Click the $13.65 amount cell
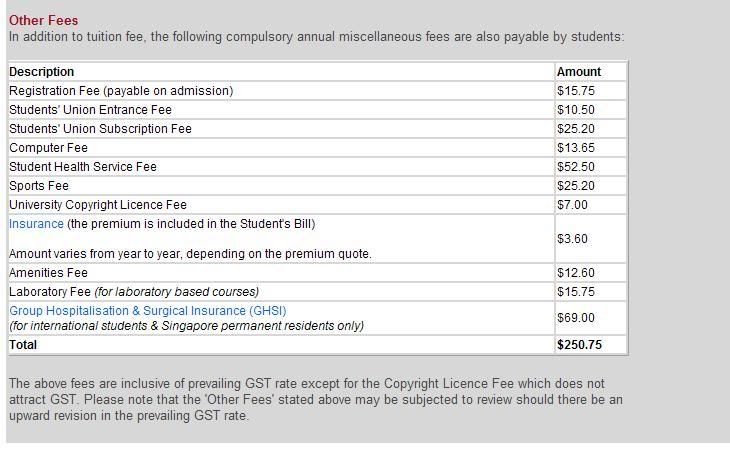Screen dimensions: 730x452 [576, 148]
